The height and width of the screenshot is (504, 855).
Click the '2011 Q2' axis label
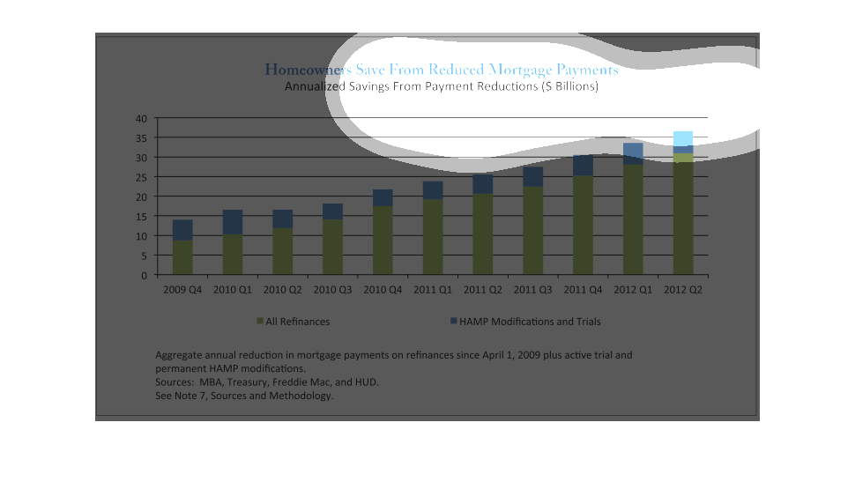pyautogui.click(x=482, y=290)
